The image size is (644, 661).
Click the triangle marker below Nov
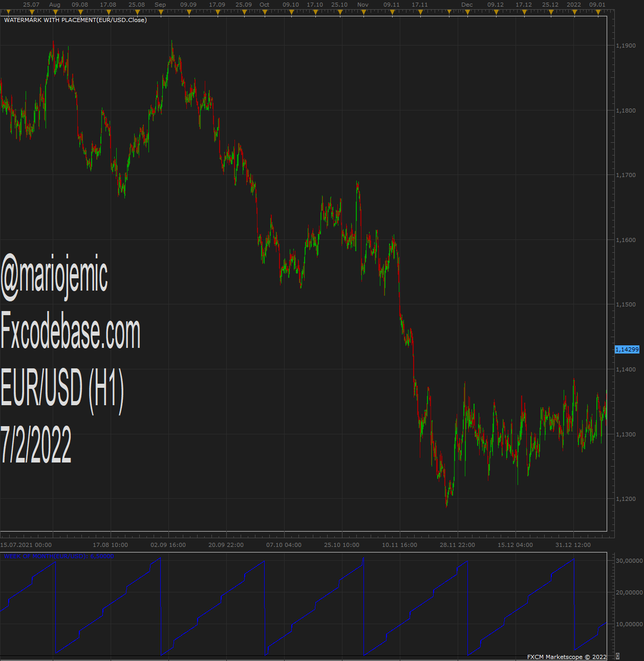tap(362, 12)
